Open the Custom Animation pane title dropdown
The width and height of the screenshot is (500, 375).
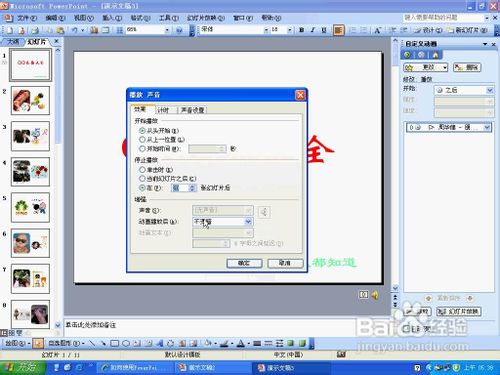[x=485, y=44]
